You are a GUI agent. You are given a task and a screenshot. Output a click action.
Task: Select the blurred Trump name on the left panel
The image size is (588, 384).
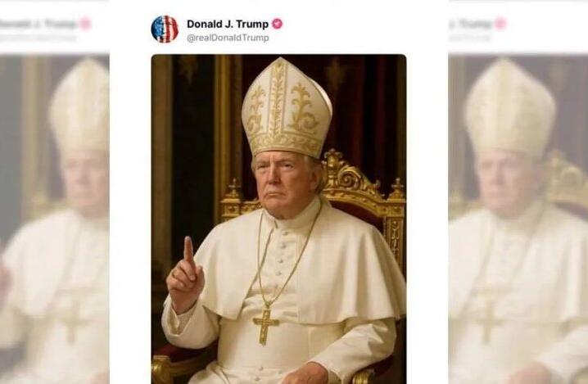coord(38,25)
